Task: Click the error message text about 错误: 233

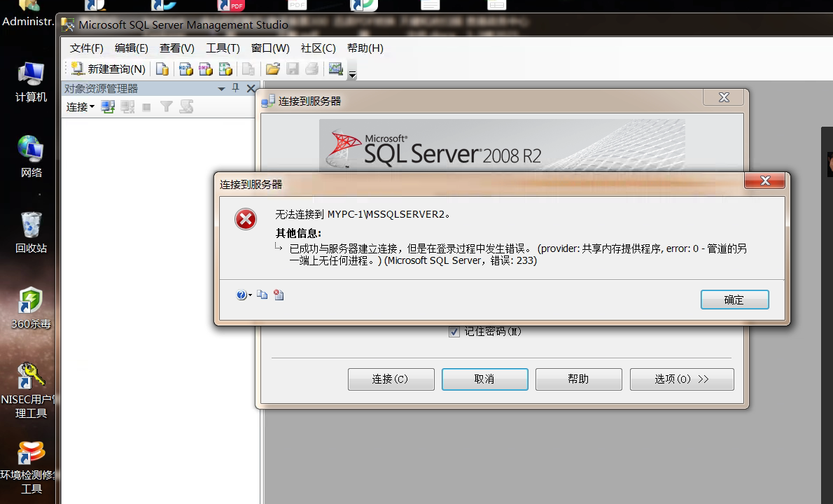Action: pyautogui.click(x=518, y=254)
